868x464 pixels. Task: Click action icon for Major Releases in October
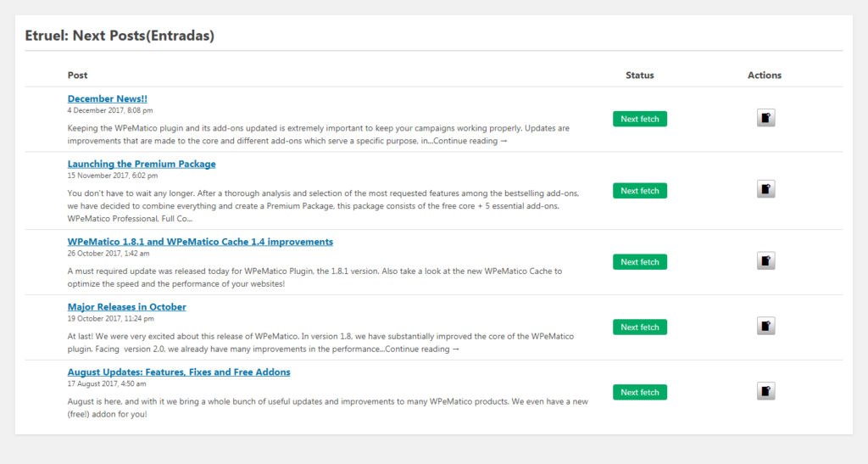click(765, 326)
